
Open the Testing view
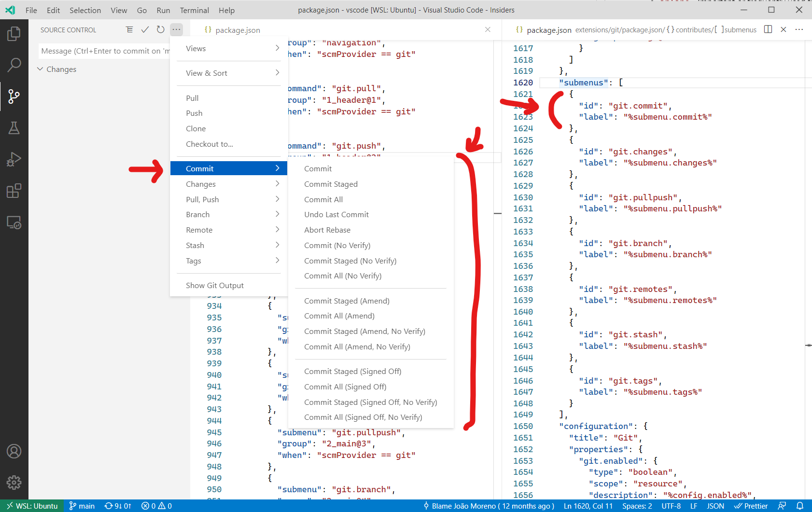tap(14, 128)
